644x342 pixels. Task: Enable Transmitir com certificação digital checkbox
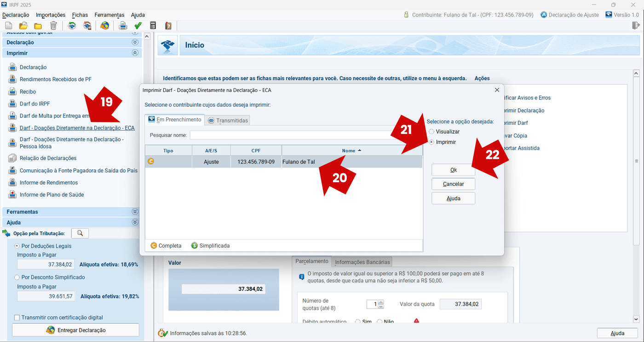pos(17,318)
